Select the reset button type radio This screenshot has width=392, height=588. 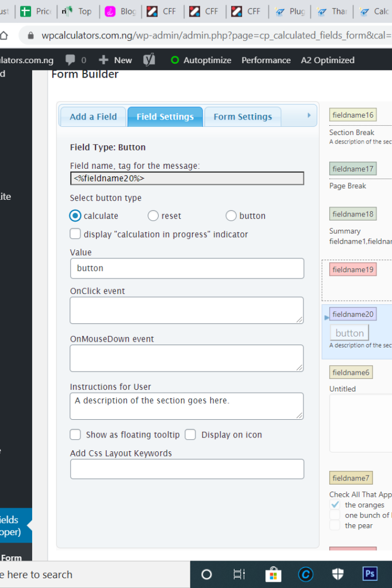[153, 215]
